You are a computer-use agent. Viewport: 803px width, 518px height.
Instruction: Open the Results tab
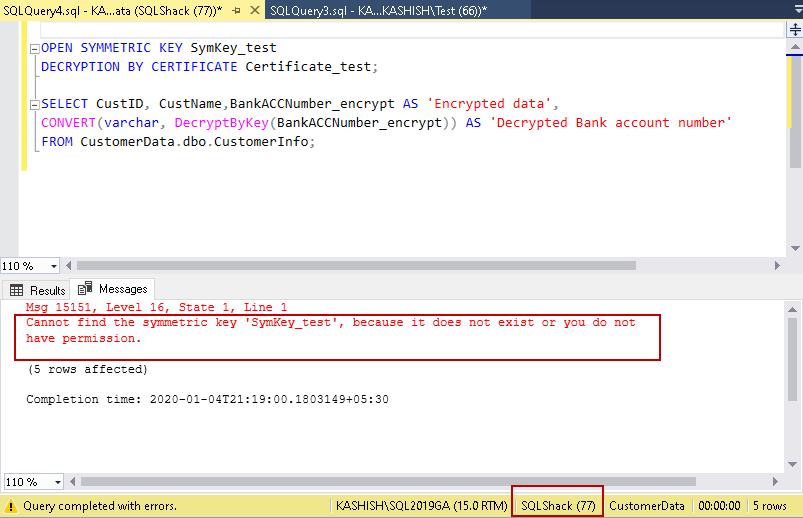coord(37,290)
